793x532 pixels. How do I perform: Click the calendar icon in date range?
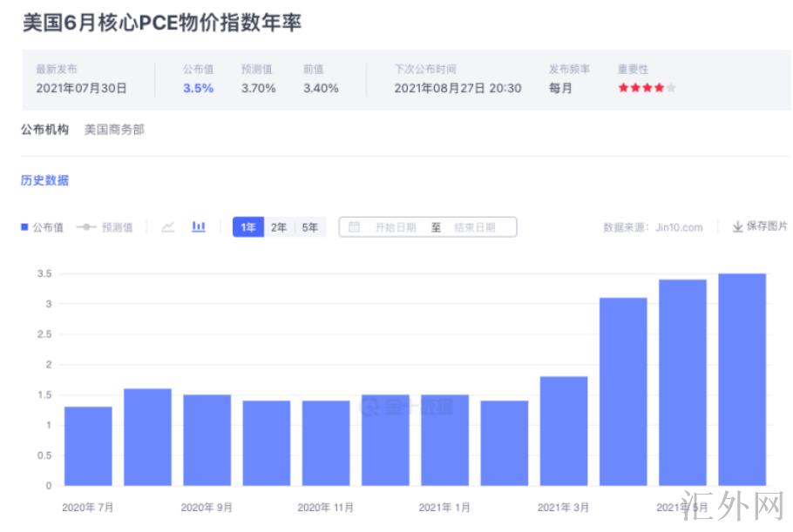(x=354, y=227)
